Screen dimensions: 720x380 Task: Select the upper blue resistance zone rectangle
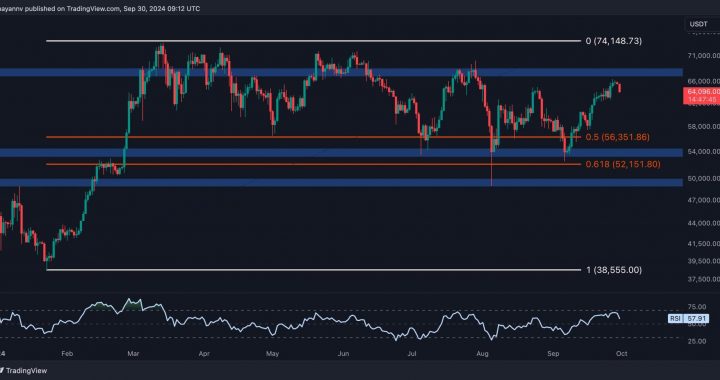[341, 72]
